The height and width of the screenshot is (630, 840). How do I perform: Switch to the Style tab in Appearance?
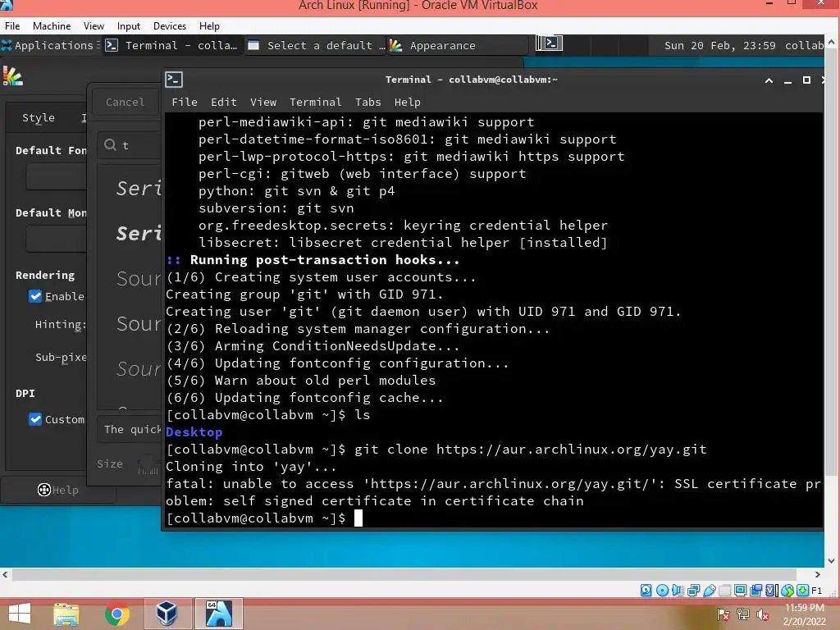38,117
